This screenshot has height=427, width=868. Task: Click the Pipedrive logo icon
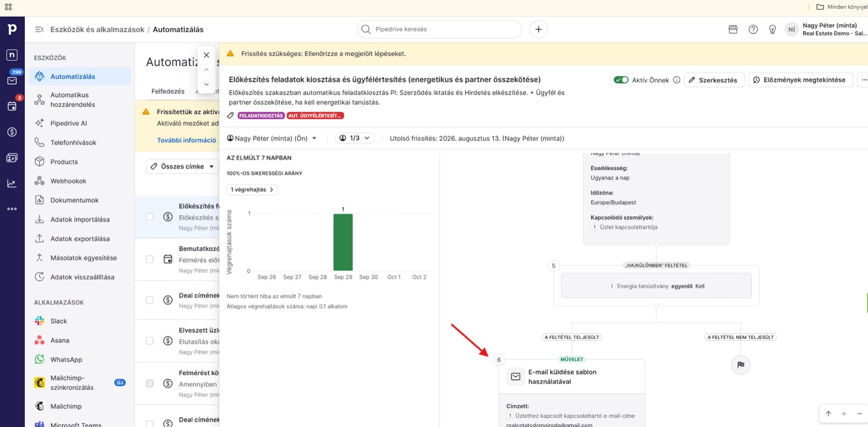pyautogui.click(x=12, y=29)
